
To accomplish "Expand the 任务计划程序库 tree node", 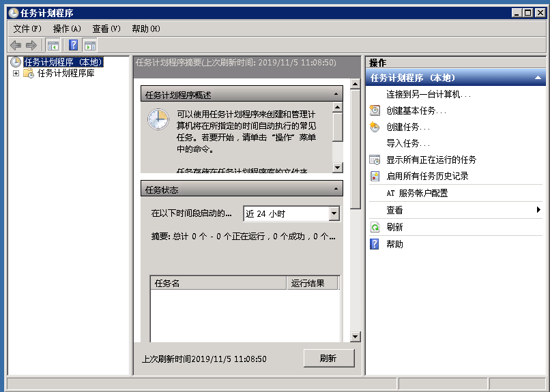I will point(16,74).
